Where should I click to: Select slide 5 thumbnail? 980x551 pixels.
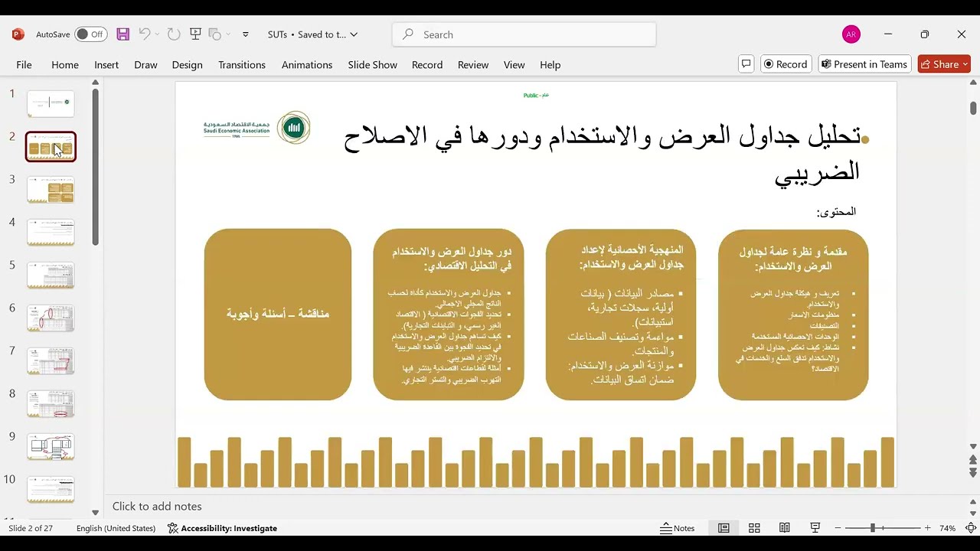51,275
